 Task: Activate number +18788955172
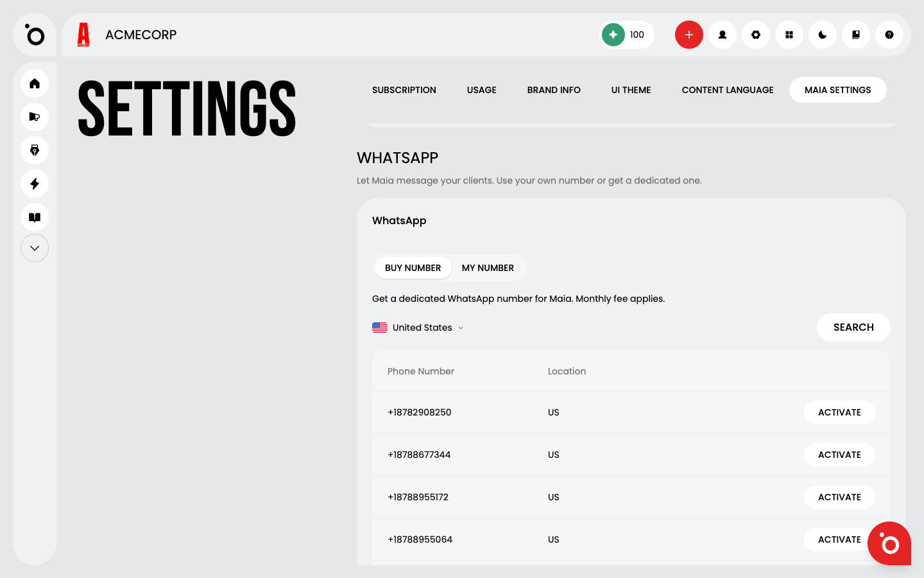[839, 497]
